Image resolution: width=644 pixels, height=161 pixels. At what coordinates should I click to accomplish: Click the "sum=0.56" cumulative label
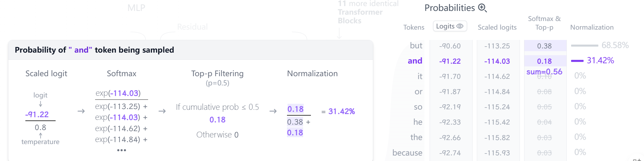(544, 72)
